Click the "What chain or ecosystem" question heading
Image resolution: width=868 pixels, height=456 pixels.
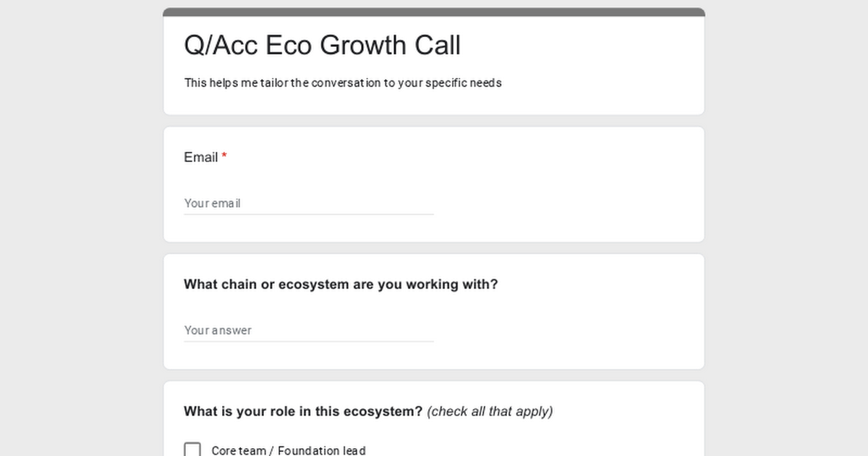pyautogui.click(x=341, y=284)
